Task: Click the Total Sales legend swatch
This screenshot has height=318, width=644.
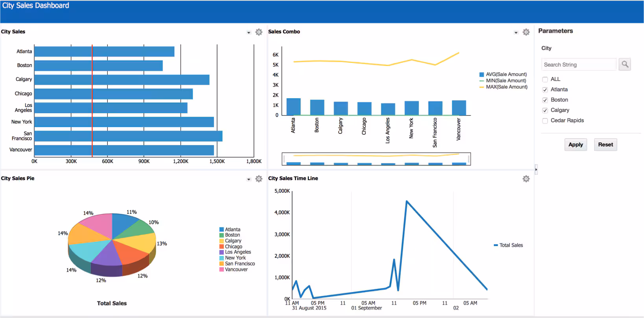Action: point(496,245)
